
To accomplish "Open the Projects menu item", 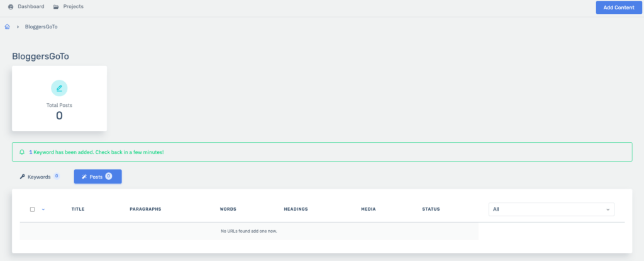I will point(69,6).
